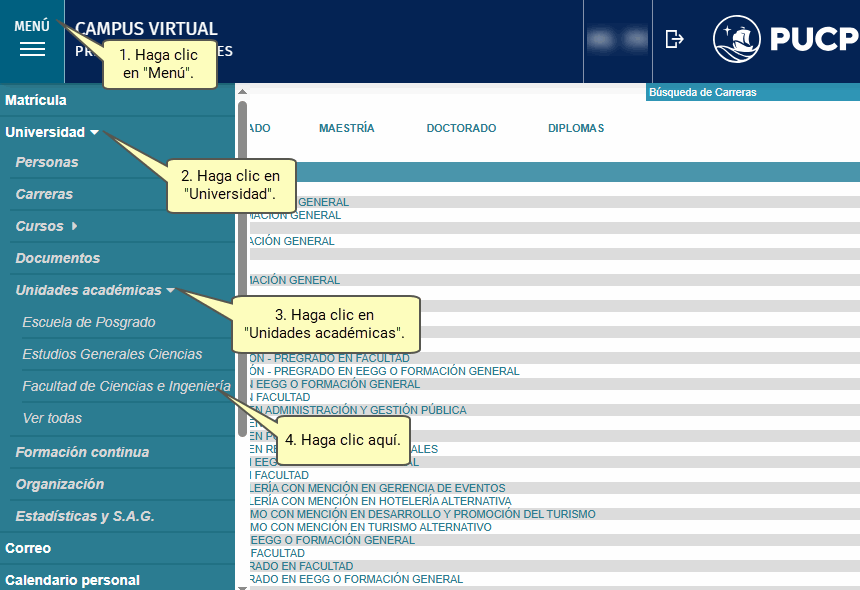Open Documentos in the side menu
Image resolution: width=860 pixels, height=590 pixels.
click(x=58, y=258)
